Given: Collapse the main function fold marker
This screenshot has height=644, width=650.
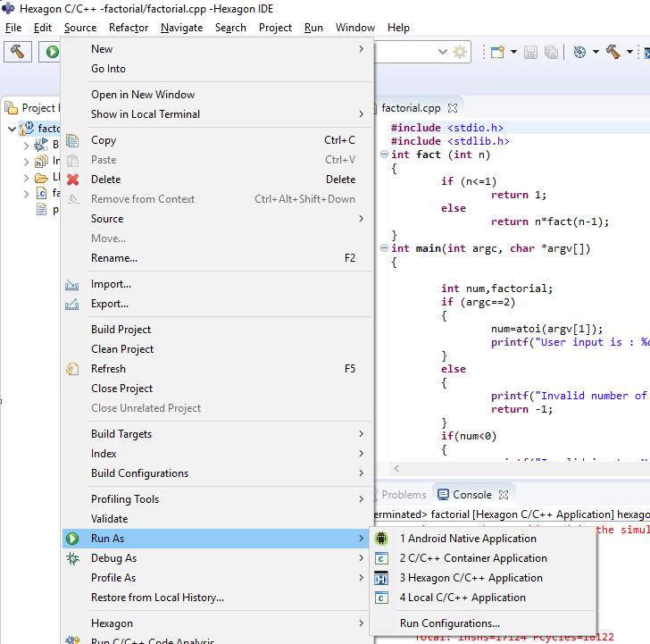Looking at the screenshot, I should 384,248.
